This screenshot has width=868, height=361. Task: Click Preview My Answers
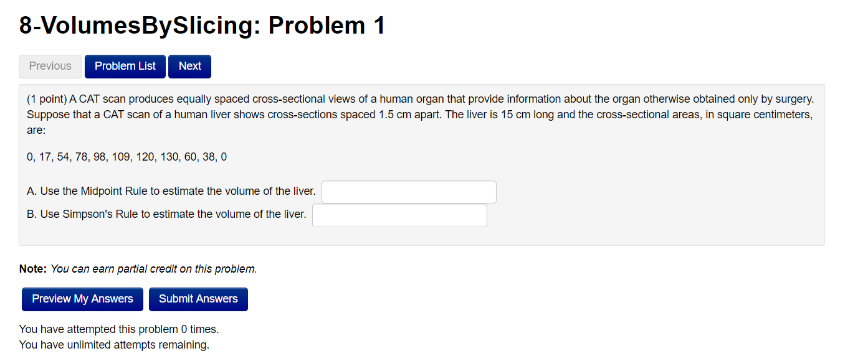coord(82,299)
